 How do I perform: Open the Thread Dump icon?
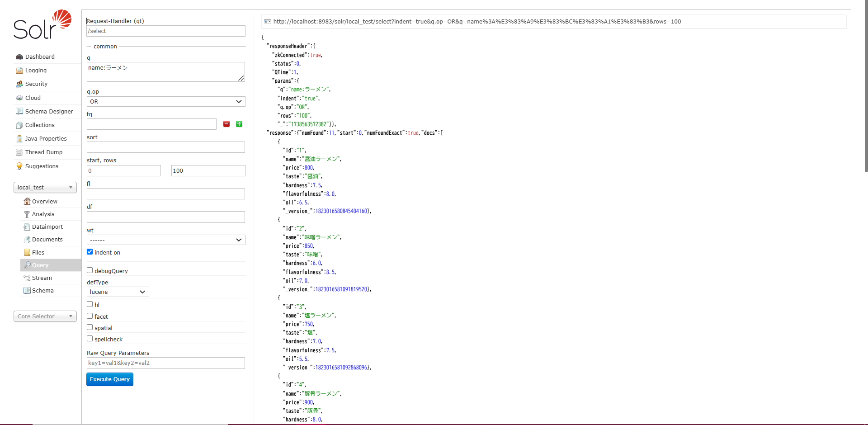tap(19, 152)
